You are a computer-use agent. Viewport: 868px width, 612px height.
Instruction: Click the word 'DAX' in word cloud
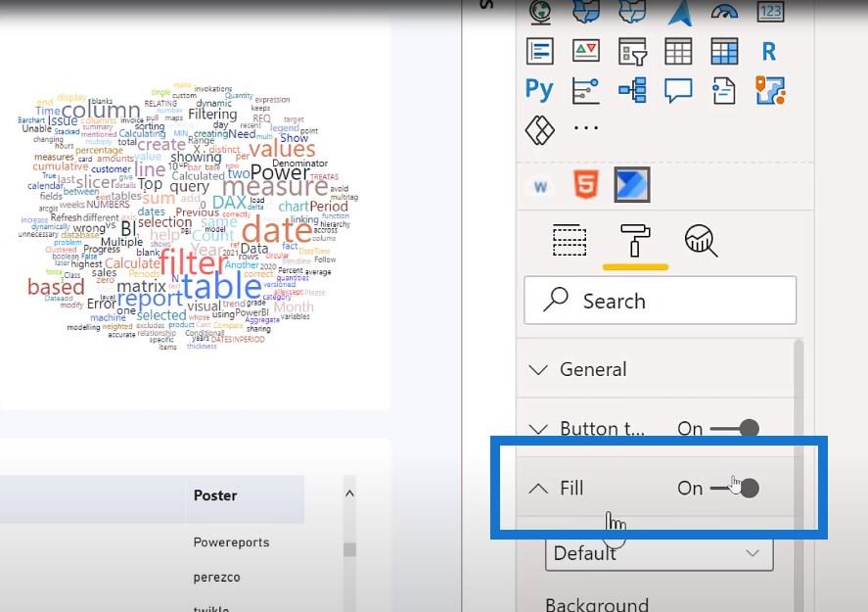[229, 202]
